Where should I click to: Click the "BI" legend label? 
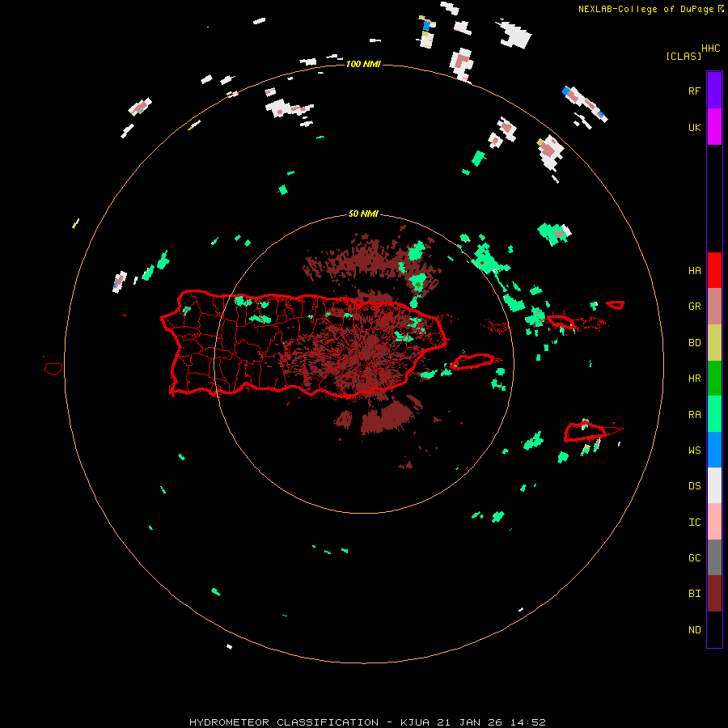click(694, 594)
